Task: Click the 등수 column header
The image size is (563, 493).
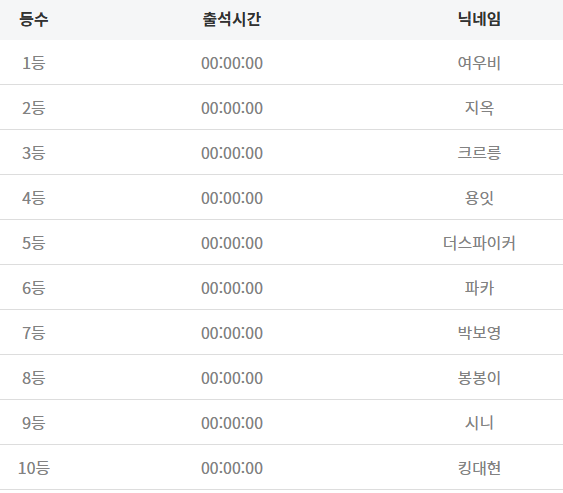Action: pos(33,19)
